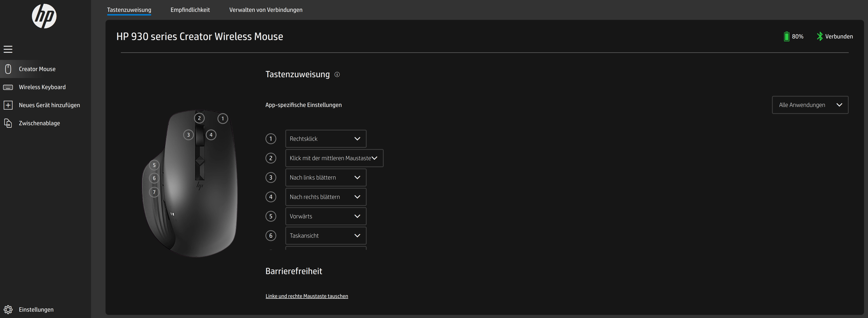Open the Alle Anwendungen dropdown
Viewport: 868px width, 318px height.
pos(810,105)
